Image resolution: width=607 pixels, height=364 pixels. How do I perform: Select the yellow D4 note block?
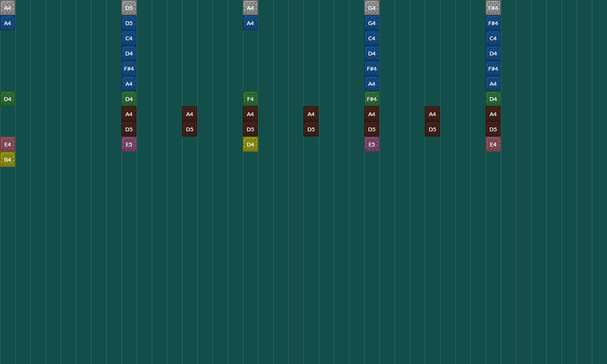pyautogui.click(x=250, y=145)
